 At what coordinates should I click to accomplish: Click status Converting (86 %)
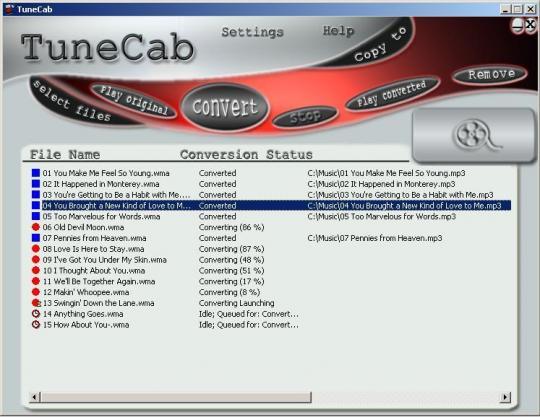coord(231,227)
